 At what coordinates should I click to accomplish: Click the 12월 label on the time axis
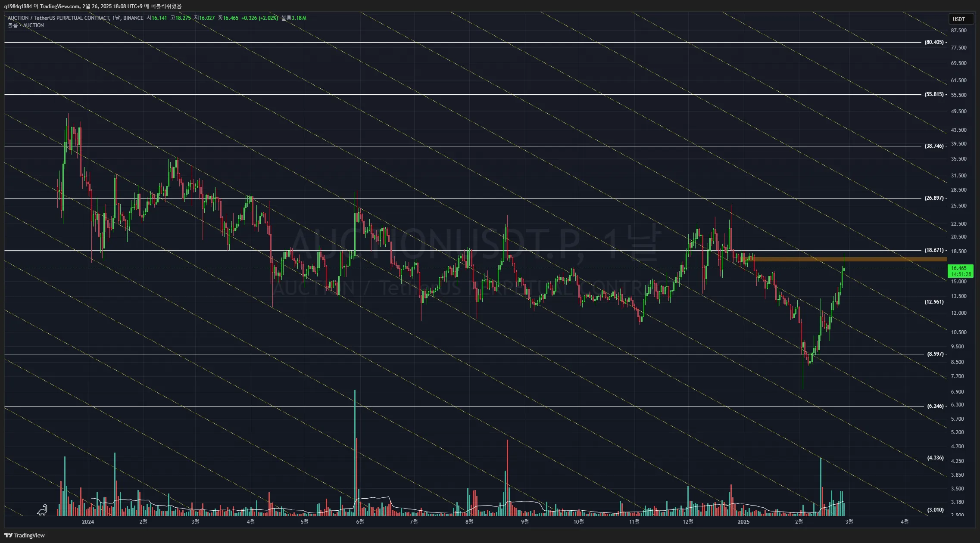[x=688, y=522]
